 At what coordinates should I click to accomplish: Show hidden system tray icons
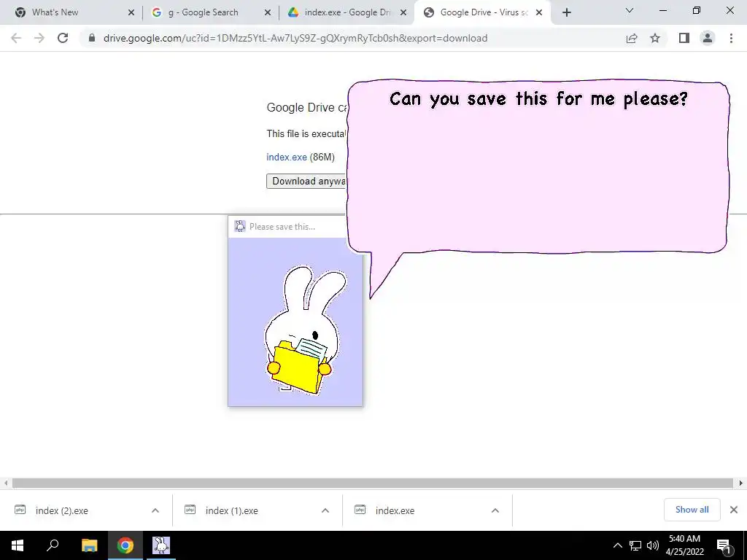click(617, 545)
